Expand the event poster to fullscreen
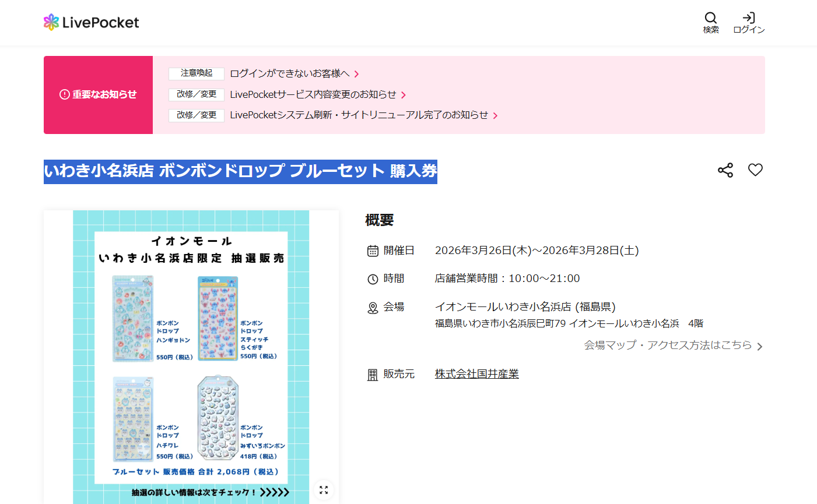The width and height of the screenshot is (817, 504). tap(324, 490)
